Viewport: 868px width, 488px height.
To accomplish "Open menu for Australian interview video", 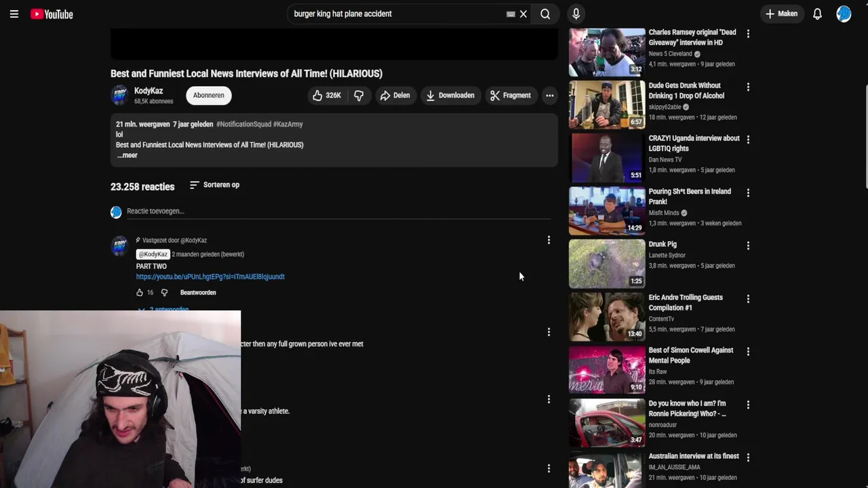I will [748, 457].
